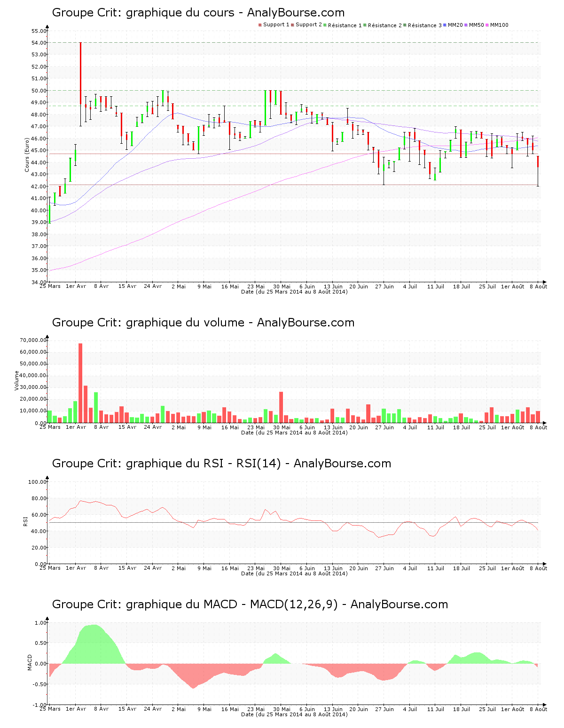
Task: Click '25 Mars' date on the volume chart
Action: click(50, 427)
